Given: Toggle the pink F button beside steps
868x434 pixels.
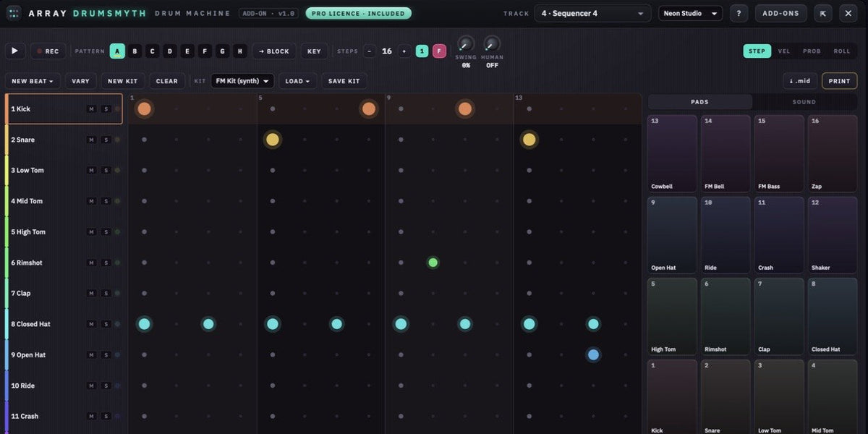Looking at the screenshot, I should 439,51.
